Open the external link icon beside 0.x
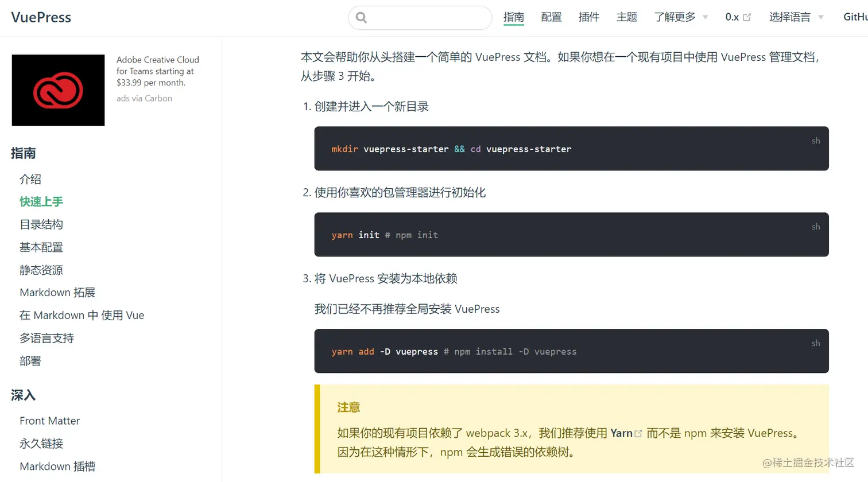The height and width of the screenshot is (482, 868). point(747,17)
